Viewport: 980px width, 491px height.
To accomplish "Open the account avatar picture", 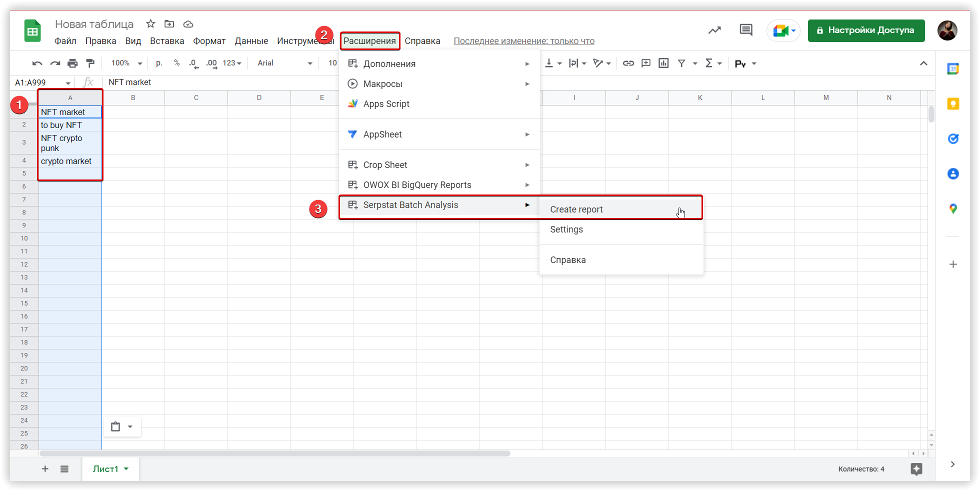I will (947, 30).
